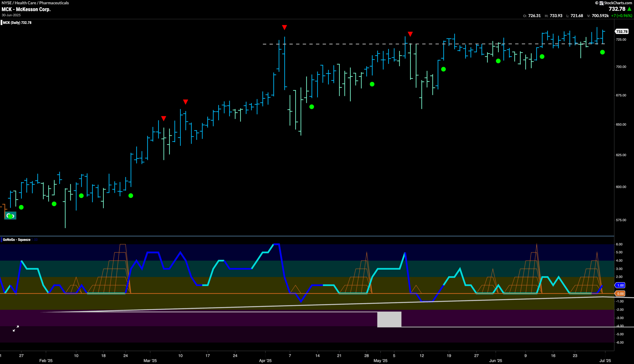Open the StockCharts.com link
Viewport: 634px width, 364px height.
point(618,3)
